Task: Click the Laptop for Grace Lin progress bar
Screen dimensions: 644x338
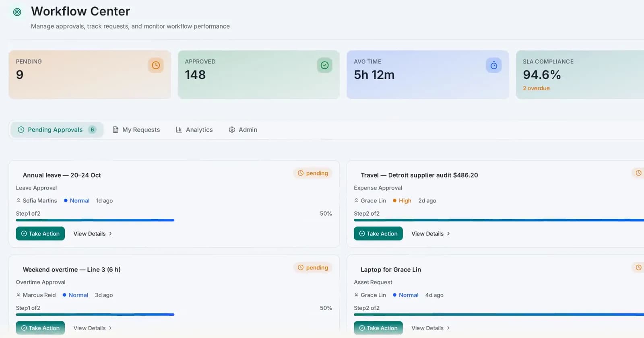Action: (499, 315)
